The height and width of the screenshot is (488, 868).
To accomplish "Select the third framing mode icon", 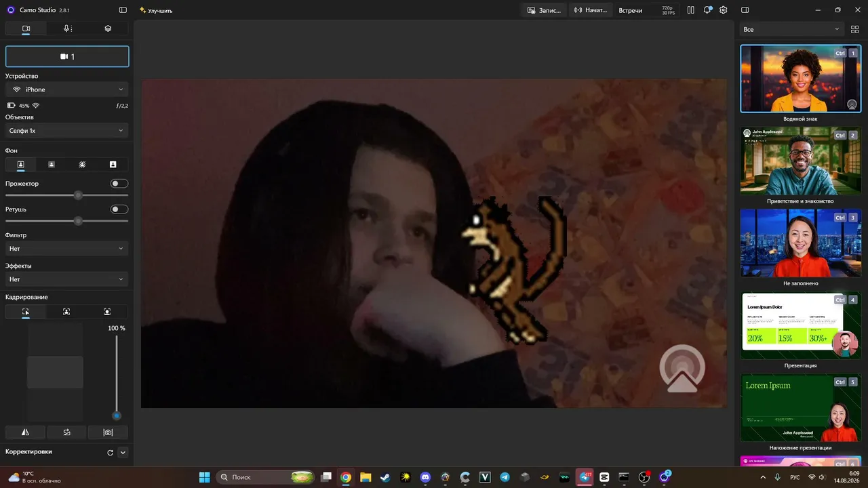I will (x=107, y=312).
